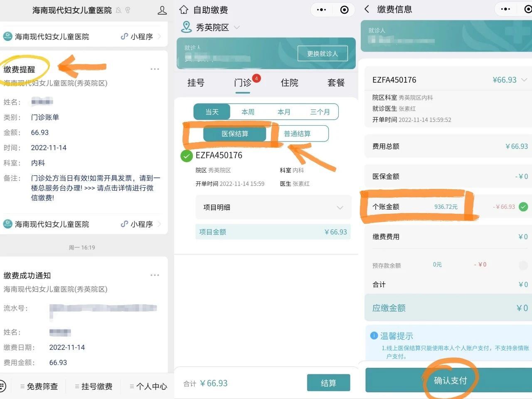Tap the hospital logo in the 缴费提醒 card footer
The height and width of the screenshot is (399, 532).
[x=7, y=224]
